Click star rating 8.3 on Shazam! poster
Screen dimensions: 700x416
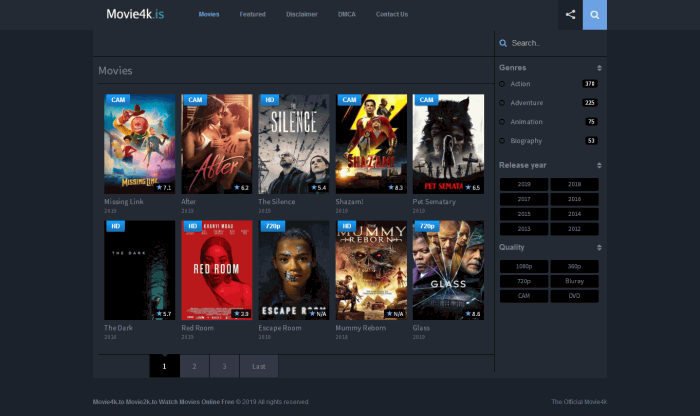coord(396,188)
